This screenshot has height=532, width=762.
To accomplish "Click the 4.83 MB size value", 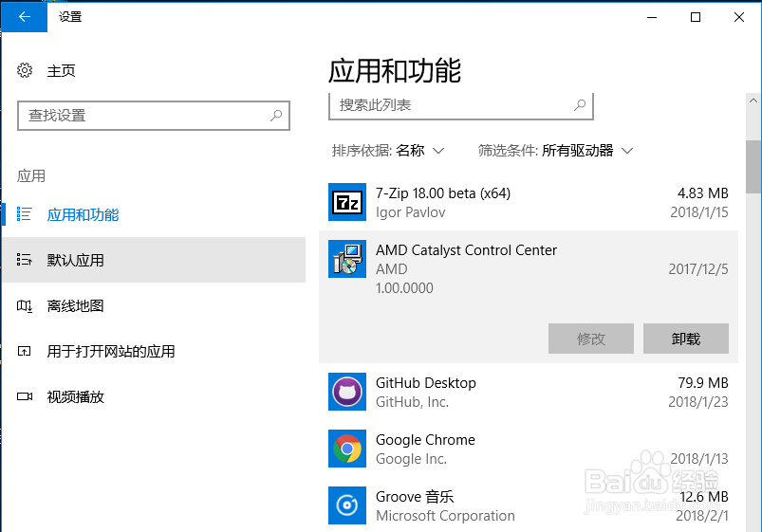I will point(703,193).
